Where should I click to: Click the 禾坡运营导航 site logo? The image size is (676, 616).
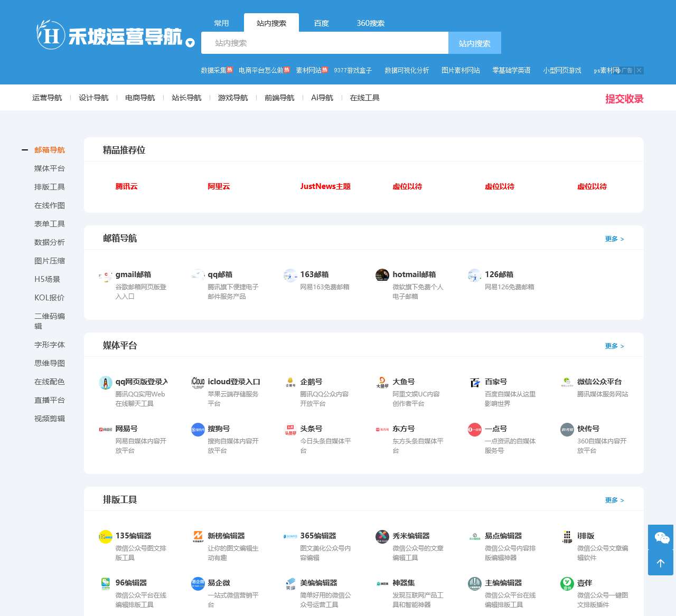pyautogui.click(x=109, y=35)
